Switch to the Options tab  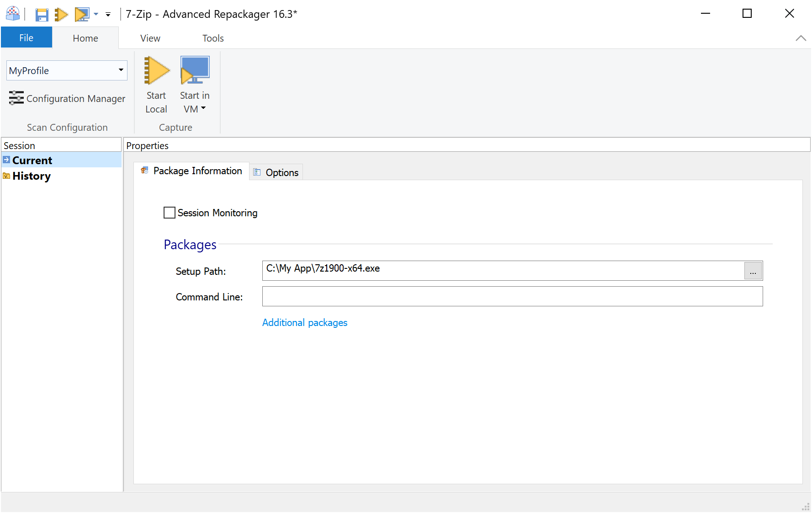(276, 172)
